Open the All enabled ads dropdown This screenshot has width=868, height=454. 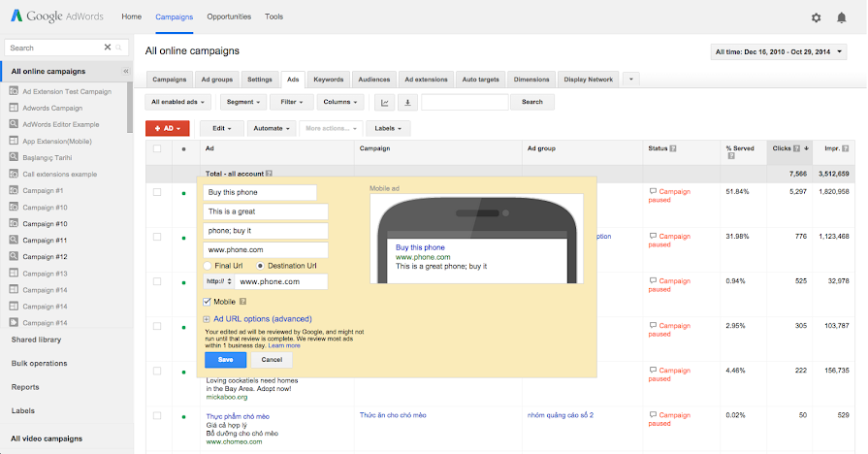click(177, 102)
